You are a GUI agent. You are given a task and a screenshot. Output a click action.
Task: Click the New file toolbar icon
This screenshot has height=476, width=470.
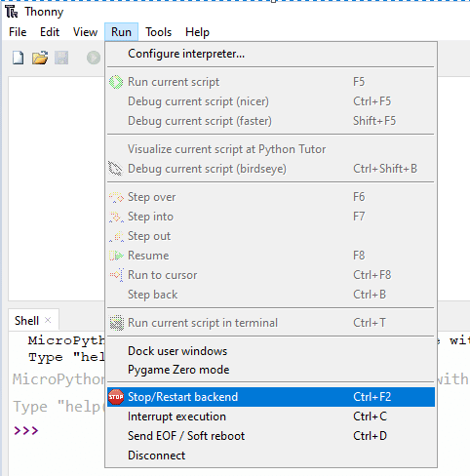[x=18, y=59]
